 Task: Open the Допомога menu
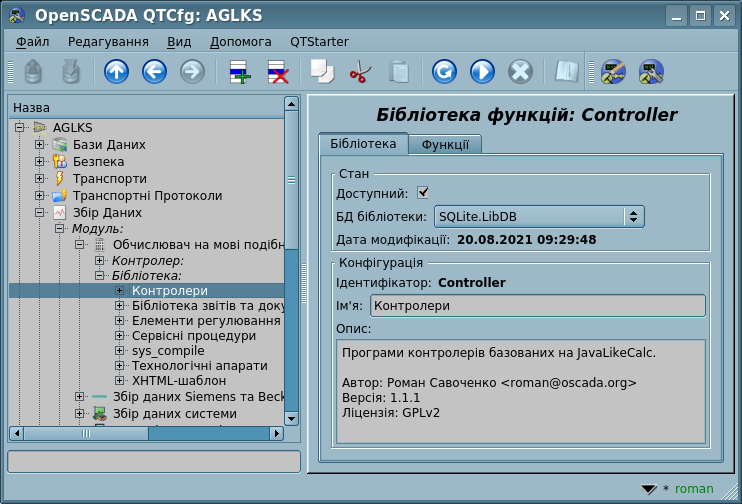[240, 42]
